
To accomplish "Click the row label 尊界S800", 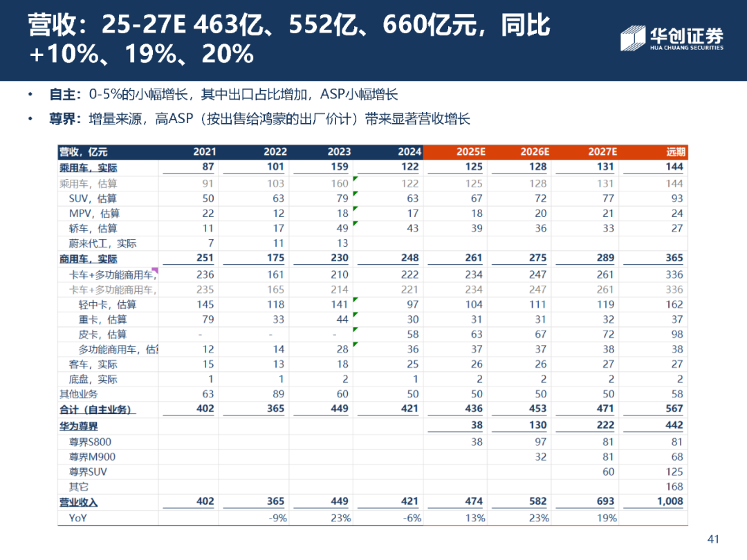I will pyautogui.click(x=89, y=442).
